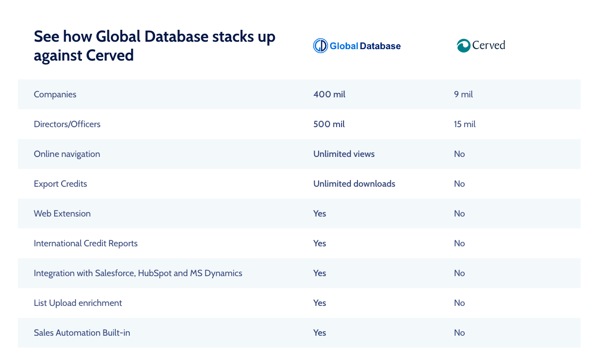This screenshot has width=600, height=364.
Task: Click the 9 mil Cerved companies value
Action: 463,94
